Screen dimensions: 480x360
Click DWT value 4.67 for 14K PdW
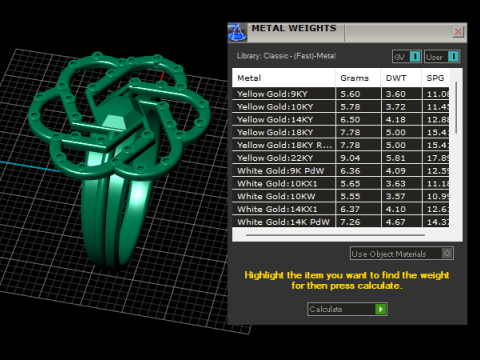pos(396,222)
